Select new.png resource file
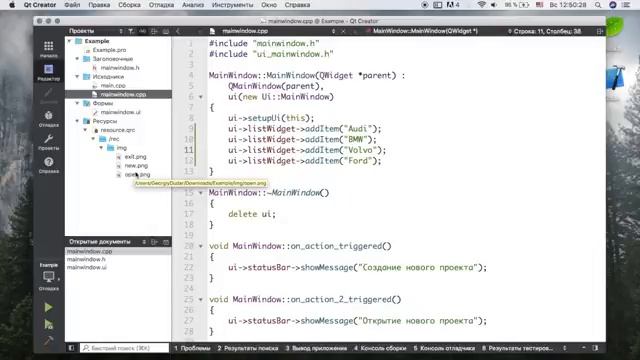640x360 pixels. pos(136,166)
